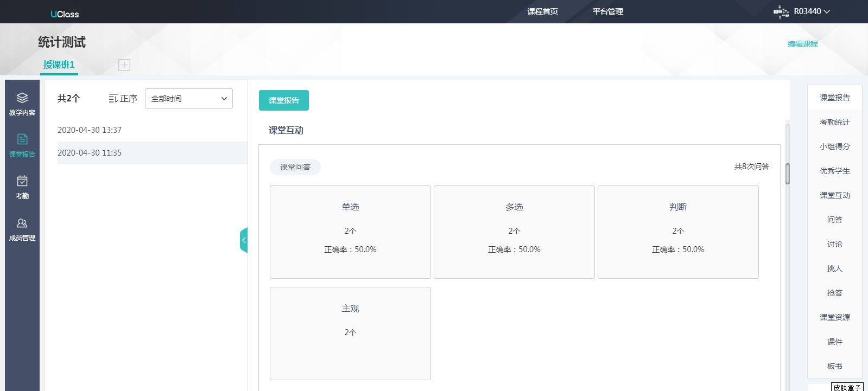Jump to 抢答 subsection
The height and width of the screenshot is (391, 868).
tap(835, 293)
